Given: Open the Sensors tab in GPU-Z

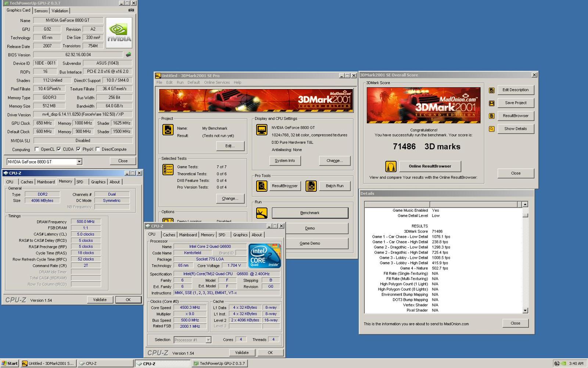Looking at the screenshot, I should (x=41, y=11).
